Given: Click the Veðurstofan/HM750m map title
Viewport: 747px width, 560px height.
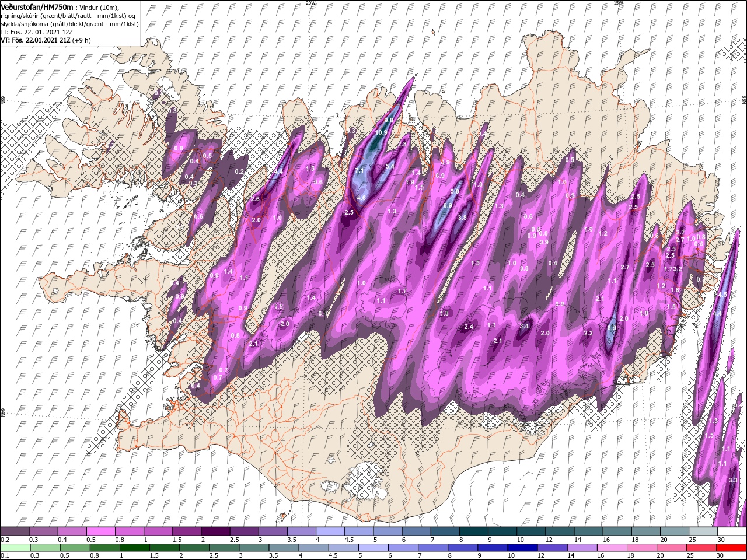Looking at the screenshot, I should click(37, 6).
